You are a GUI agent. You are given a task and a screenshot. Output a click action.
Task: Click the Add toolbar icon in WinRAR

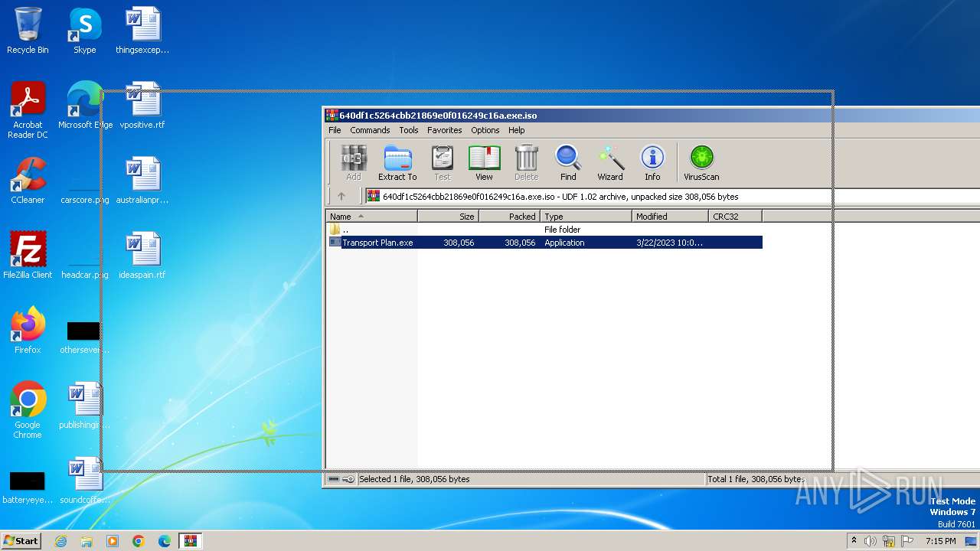click(353, 163)
